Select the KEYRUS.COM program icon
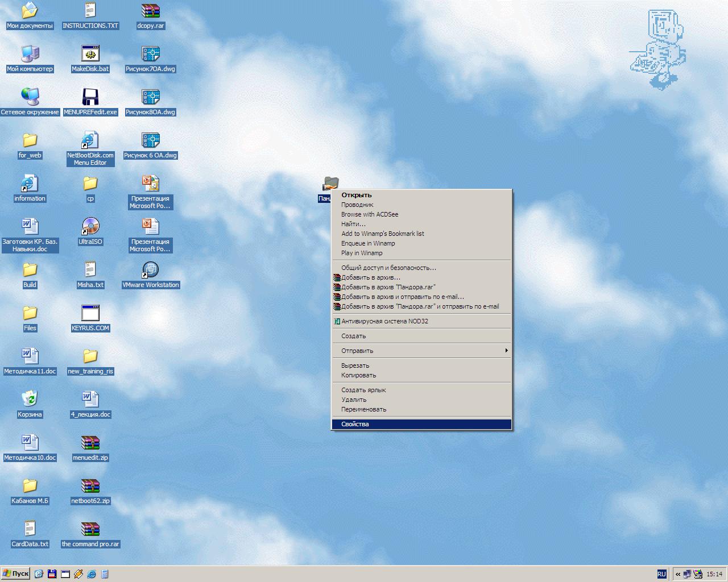The width and height of the screenshot is (728, 582). point(90,313)
